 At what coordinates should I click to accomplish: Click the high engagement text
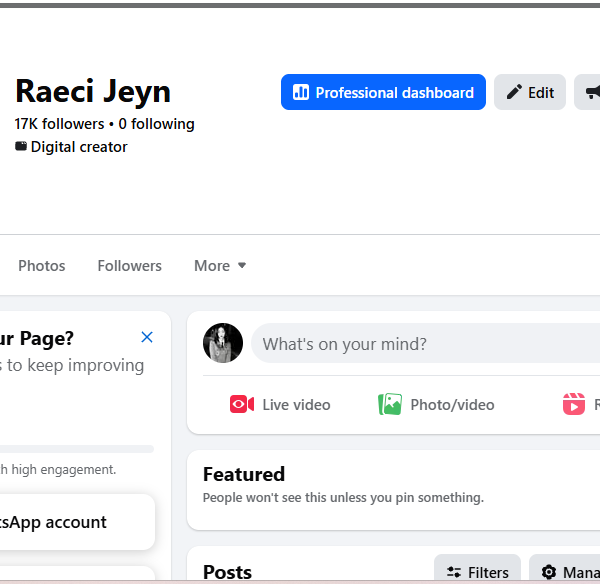click(58, 470)
